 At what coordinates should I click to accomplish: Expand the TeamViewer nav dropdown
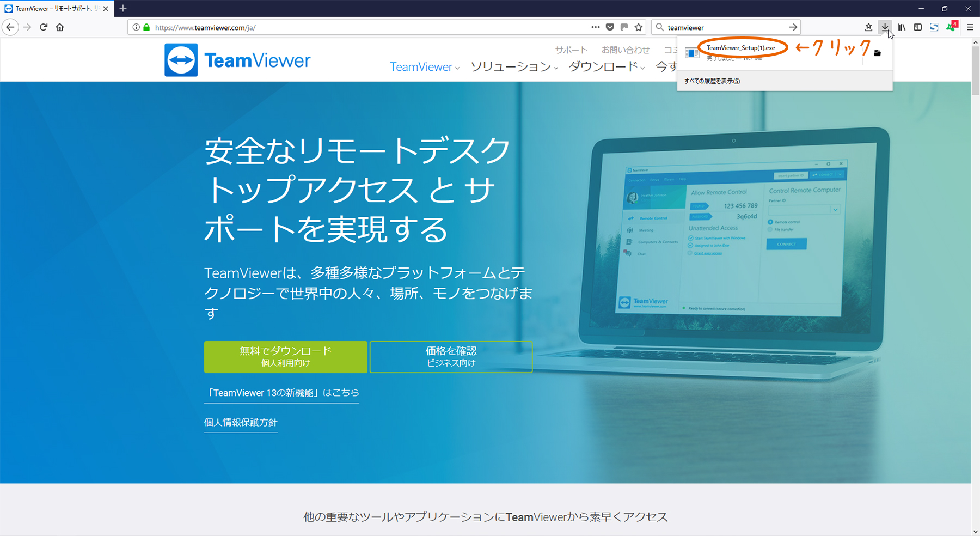coord(425,67)
